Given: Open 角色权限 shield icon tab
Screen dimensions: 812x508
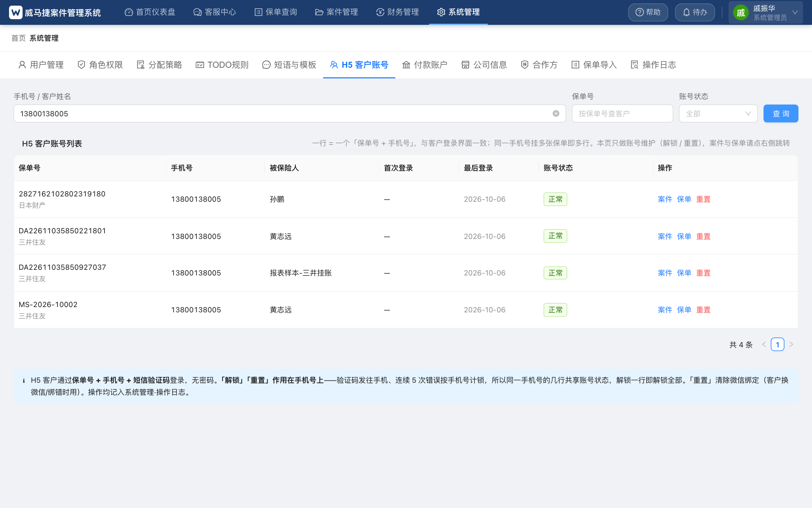Looking at the screenshot, I should (x=81, y=65).
